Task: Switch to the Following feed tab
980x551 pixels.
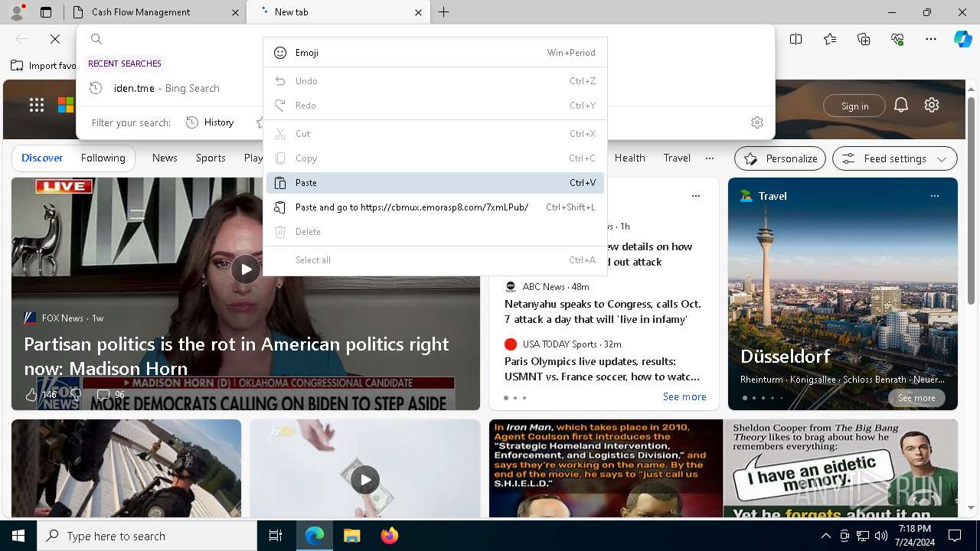Action: click(x=103, y=158)
